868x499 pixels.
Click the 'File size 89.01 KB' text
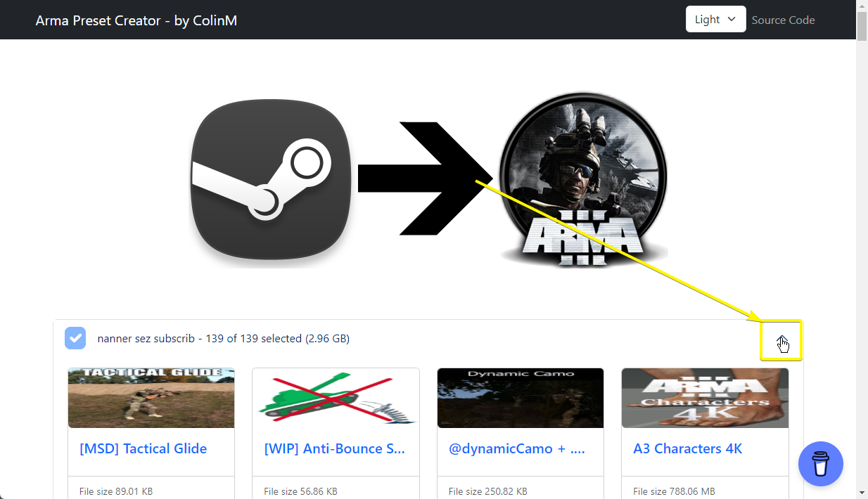(116, 491)
